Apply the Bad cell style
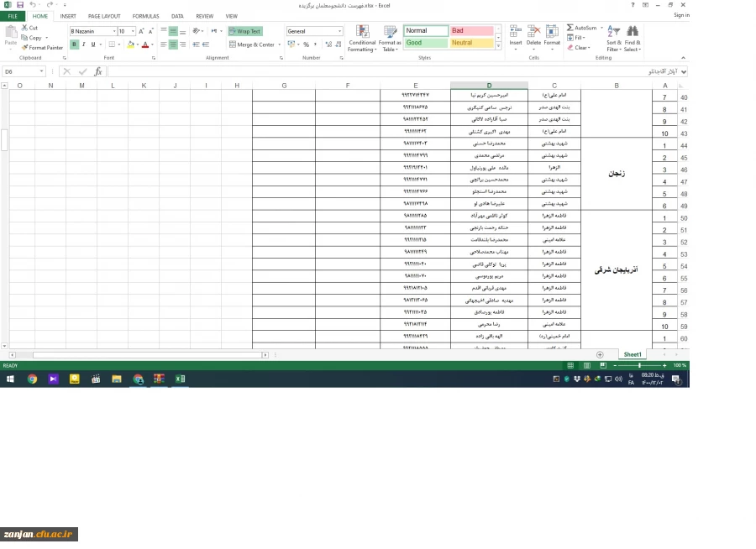756x549 pixels. pos(470,31)
